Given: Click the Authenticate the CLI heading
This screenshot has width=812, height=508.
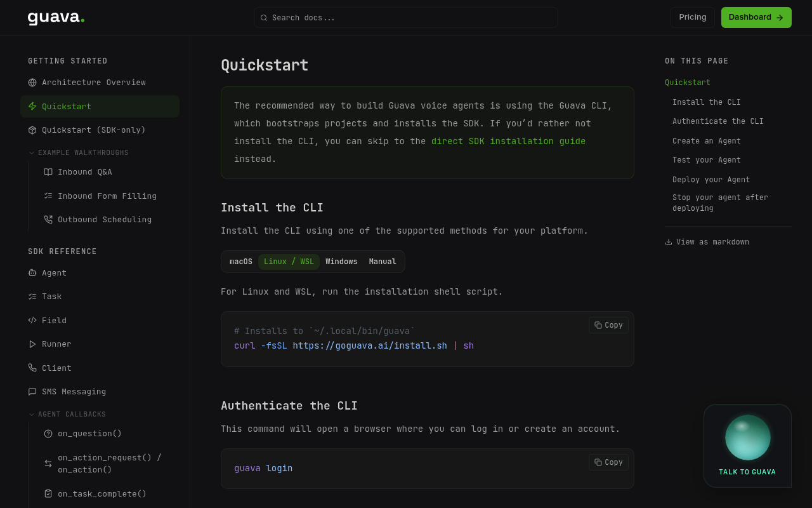Looking at the screenshot, I should pos(289,406).
